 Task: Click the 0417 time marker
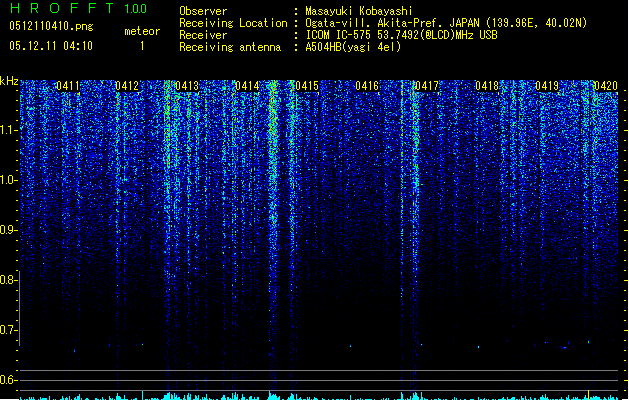pyautogui.click(x=427, y=86)
